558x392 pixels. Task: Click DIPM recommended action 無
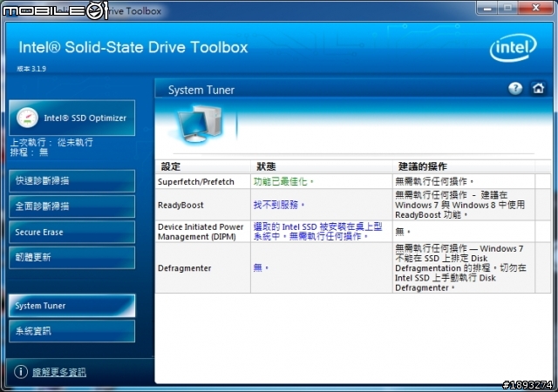point(403,232)
